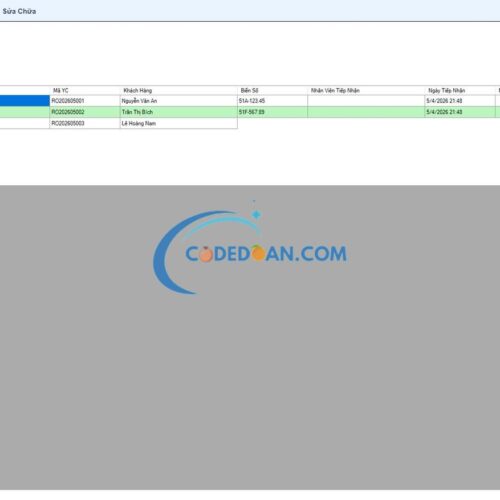
Task: Click the Ngày Tiếp Nhận column header
Action: click(460, 90)
